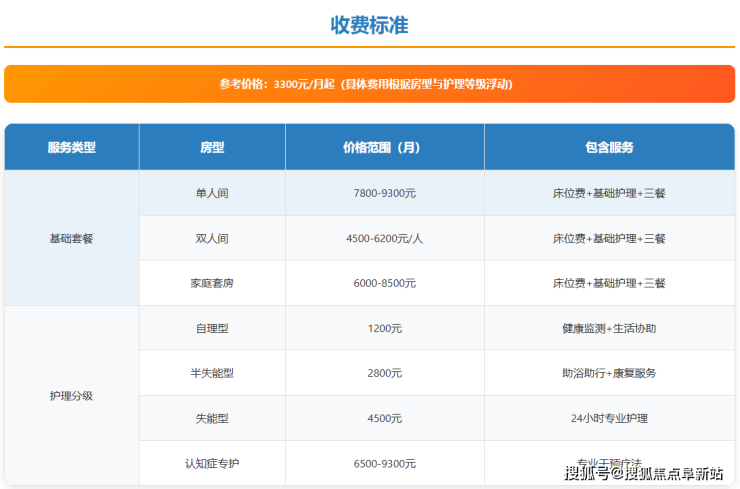
Task: Click the 包含服务 column header
Action: [609, 147]
